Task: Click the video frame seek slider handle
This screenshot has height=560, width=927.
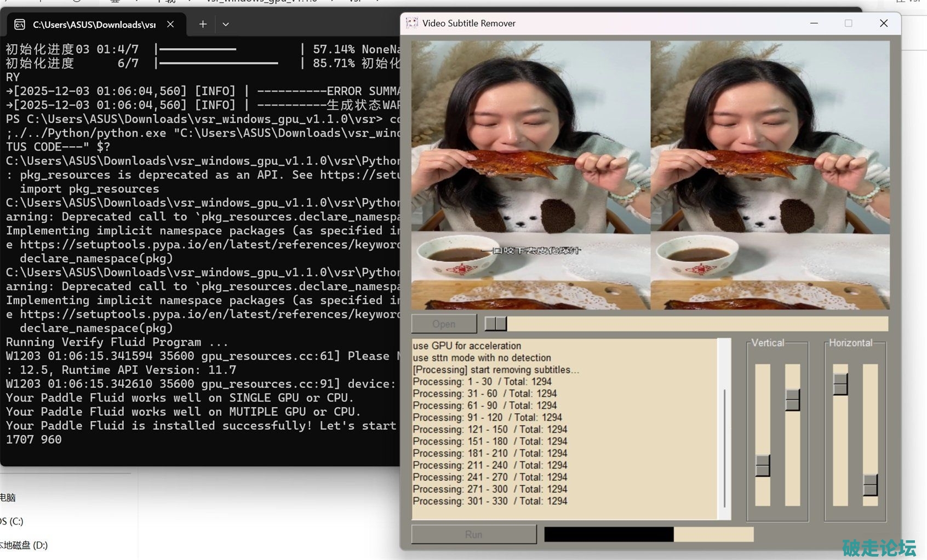Action: coord(496,324)
